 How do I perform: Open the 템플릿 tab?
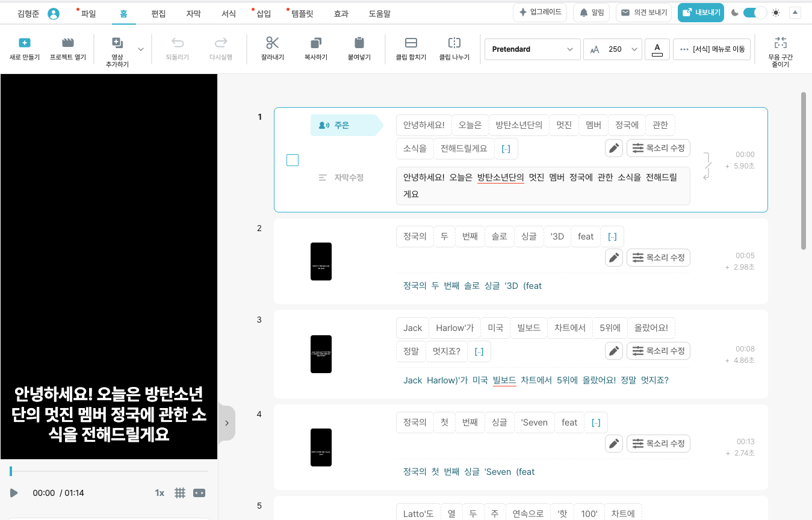302,13
